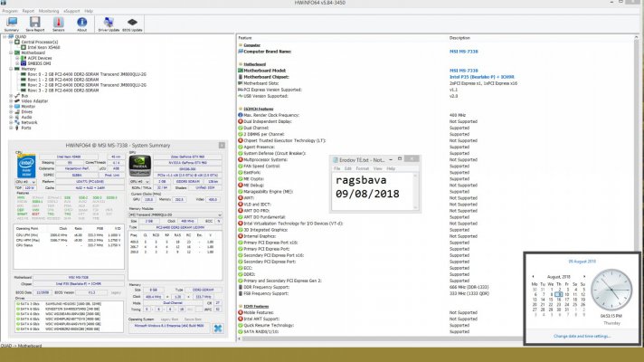Image resolution: width=644 pixels, height=362 pixels.
Task: Collapse the Motherboard tree node
Action: click(x=11, y=53)
